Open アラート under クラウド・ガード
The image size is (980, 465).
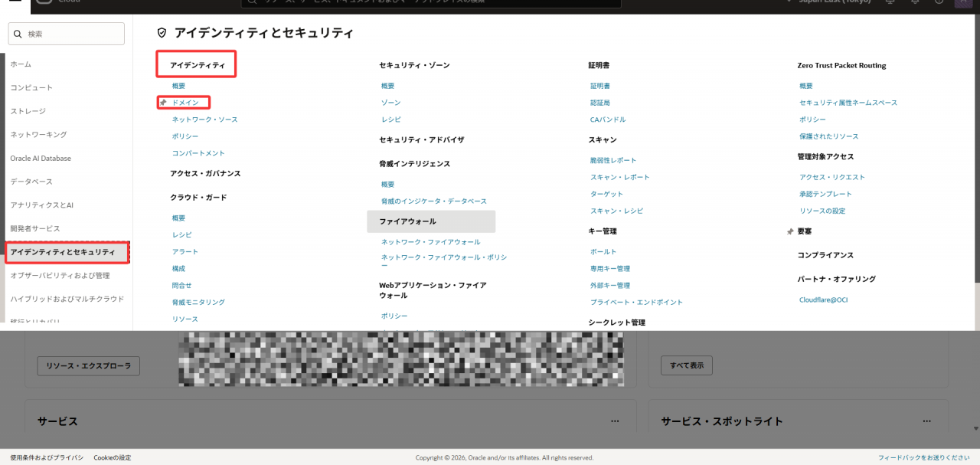tap(185, 252)
